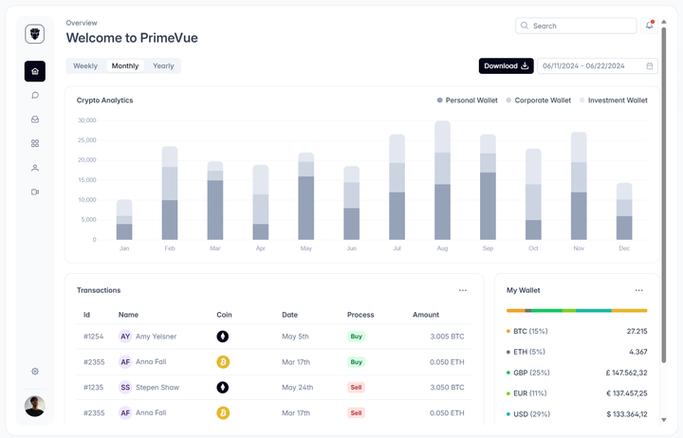Open the home dashboard icon in sidebar
This screenshot has width=683, height=438.
pyautogui.click(x=35, y=71)
